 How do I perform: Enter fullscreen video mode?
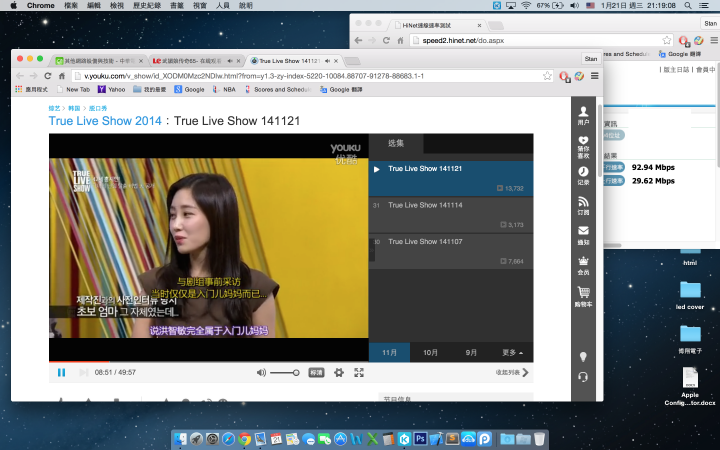(x=359, y=372)
